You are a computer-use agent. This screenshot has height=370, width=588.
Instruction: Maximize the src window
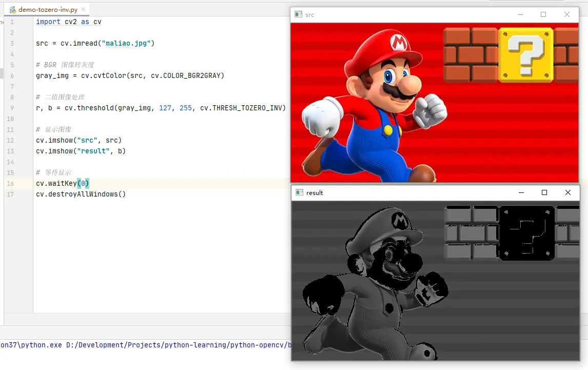[543, 15]
